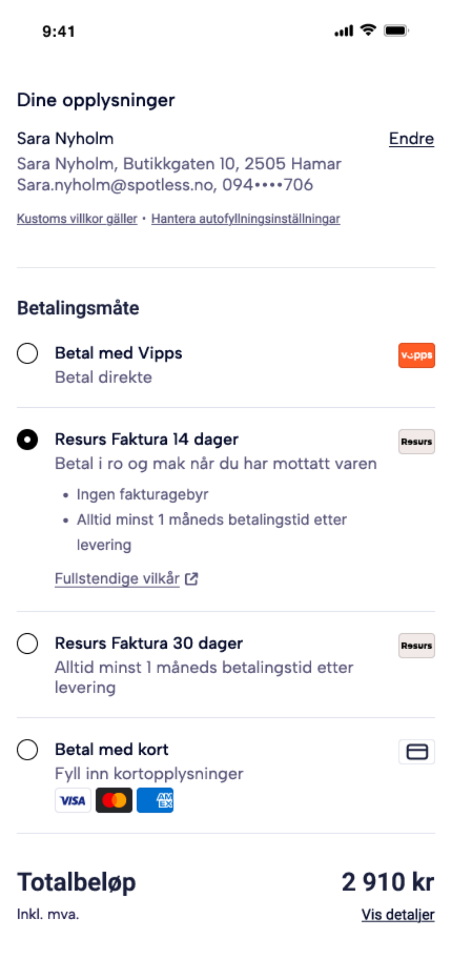The height and width of the screenshot is (980, 452).
Task: Select Resurs Faktura 14 dager radio button
Action: (27, 439)
